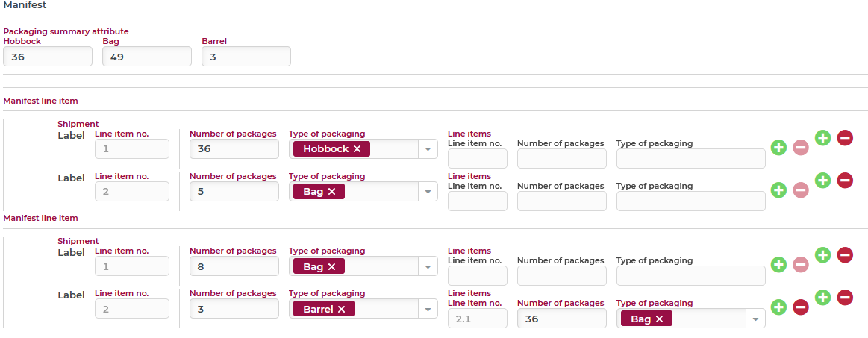Remove the Hobbock packaging tag
This screenshot has height=338, width=868.
click(357, 148)
